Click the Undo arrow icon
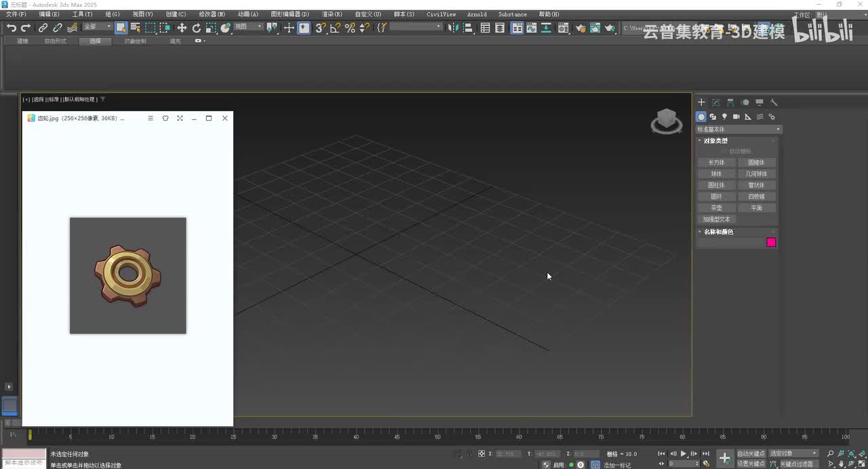868x469 pixels. (x=12, y=28)
